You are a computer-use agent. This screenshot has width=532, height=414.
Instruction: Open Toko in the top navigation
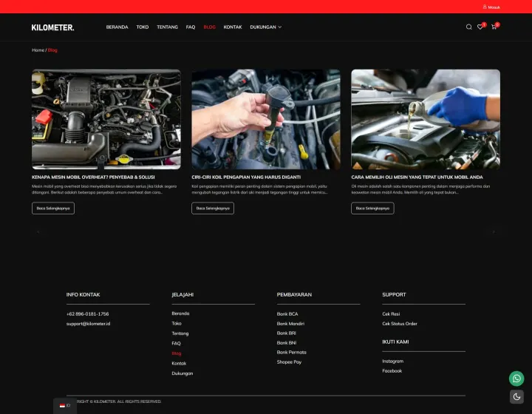coord(143,27)
